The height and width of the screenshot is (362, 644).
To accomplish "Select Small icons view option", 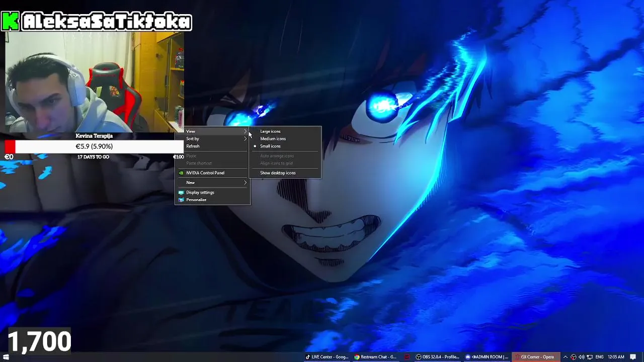I will tap(285, 146).
